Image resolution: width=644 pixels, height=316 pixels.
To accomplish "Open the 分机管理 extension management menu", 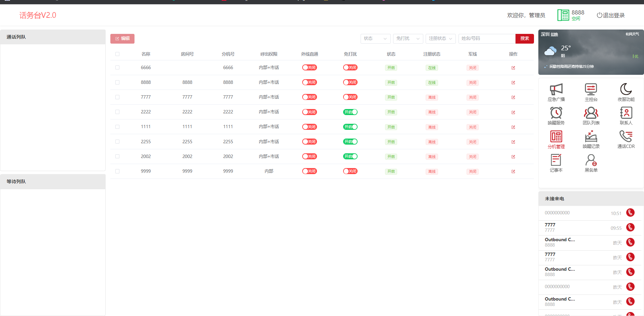I will 556,137.
